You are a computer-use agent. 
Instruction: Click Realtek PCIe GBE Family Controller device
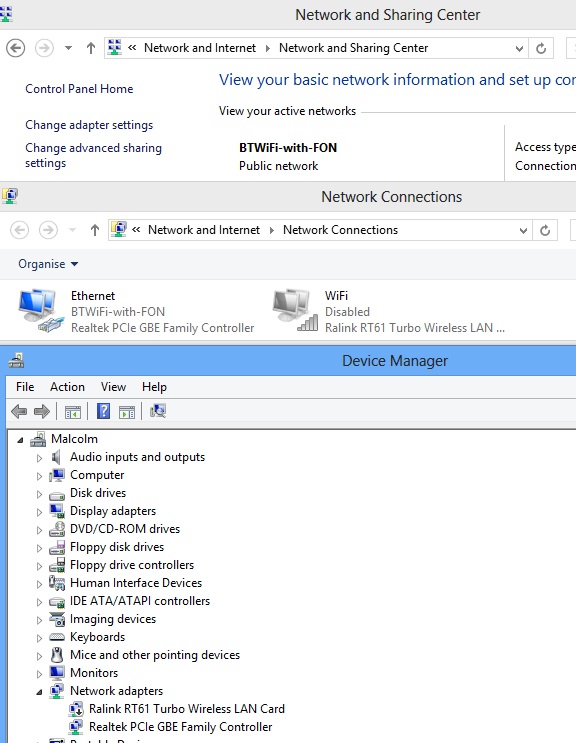tap(180, 727)
